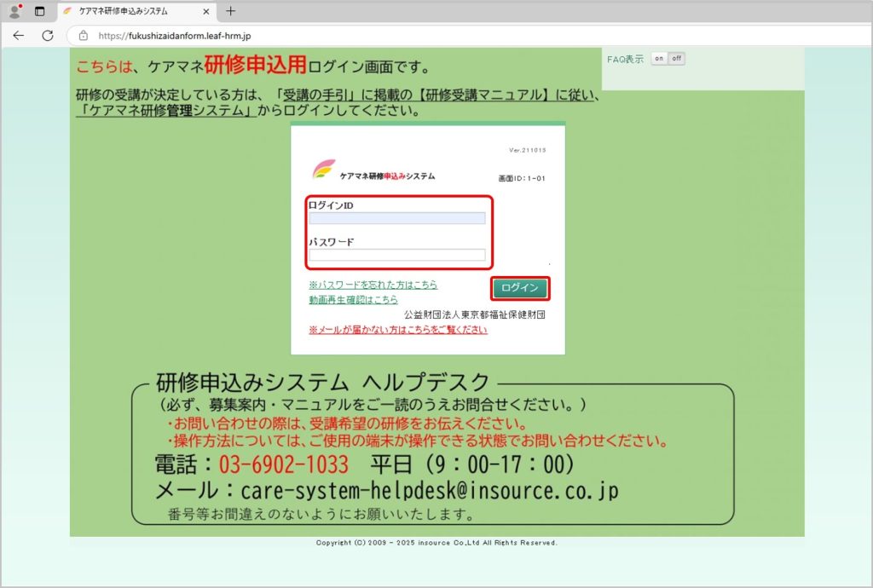
Task: Click the browser profile avatar icon
Action: (x=14, y=11)
